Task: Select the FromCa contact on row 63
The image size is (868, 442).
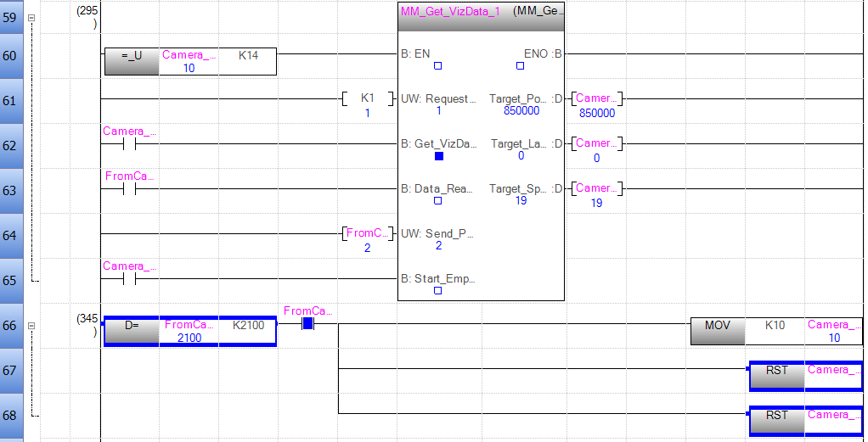Action: pyautogui.click(x=130, y=189)
